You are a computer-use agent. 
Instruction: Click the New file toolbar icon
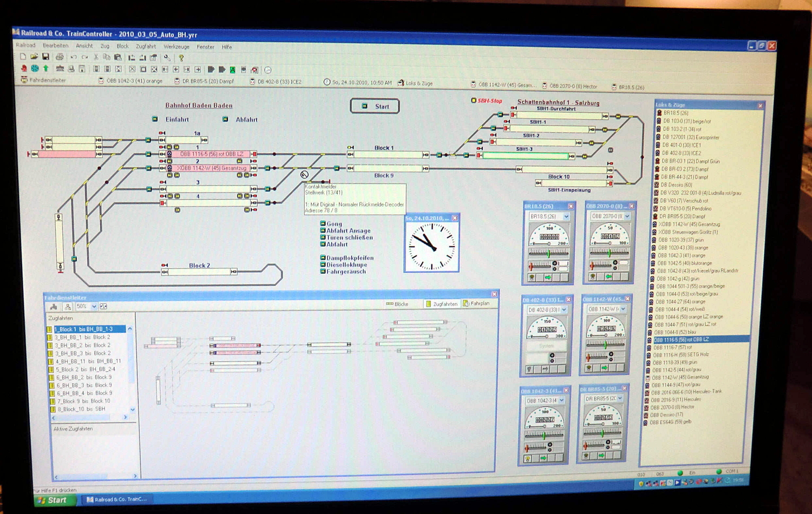(x=23, y=56)
